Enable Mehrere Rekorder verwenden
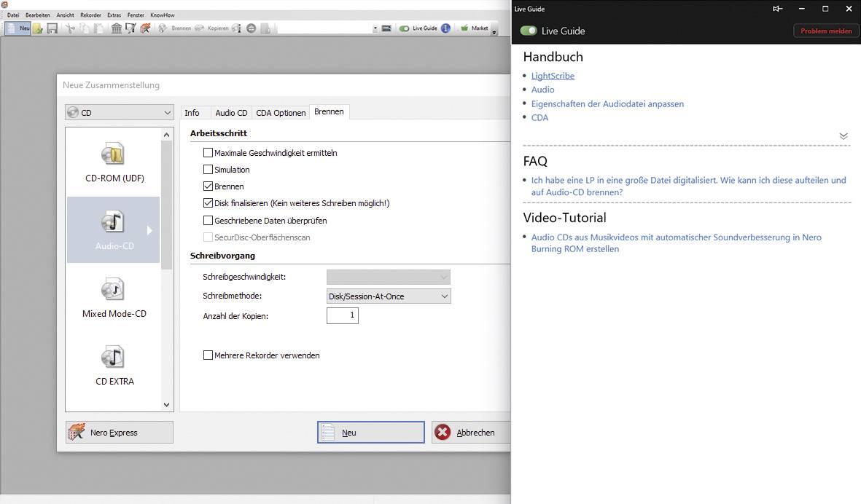 pyautogui.click(x=209, y=355)
